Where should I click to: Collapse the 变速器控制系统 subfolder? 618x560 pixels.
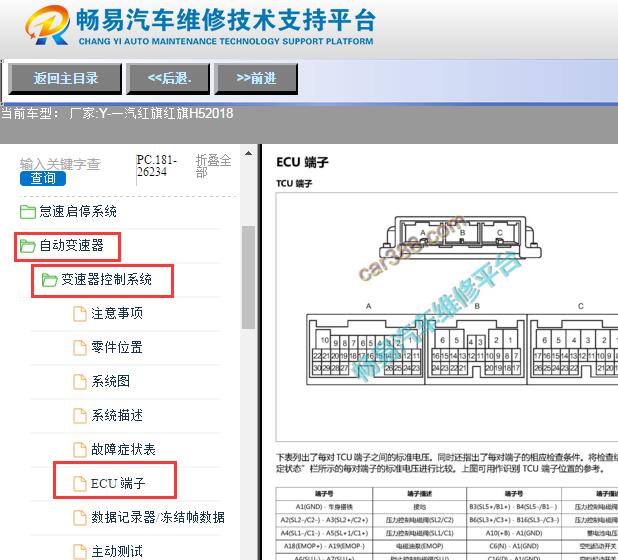pos(106,279)
